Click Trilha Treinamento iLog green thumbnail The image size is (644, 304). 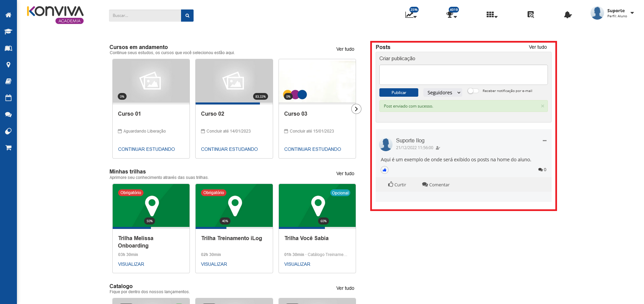[x=234, y=205]
